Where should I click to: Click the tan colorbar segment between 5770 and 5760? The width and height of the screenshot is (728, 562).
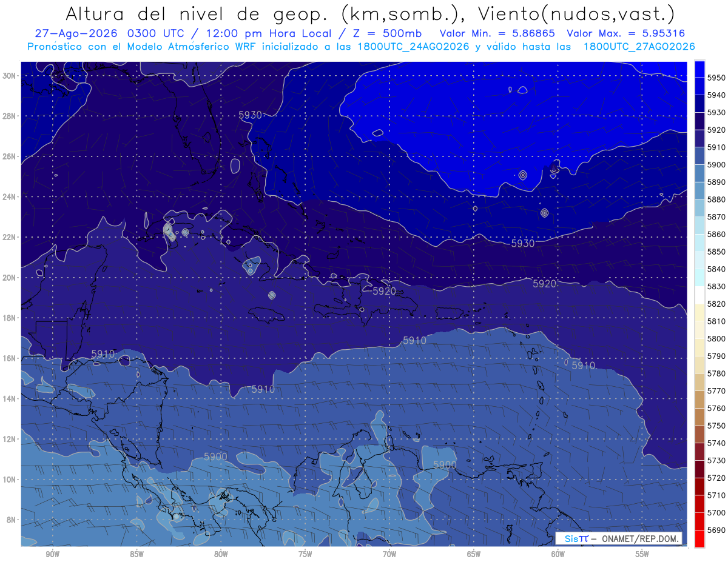[699, 400]
